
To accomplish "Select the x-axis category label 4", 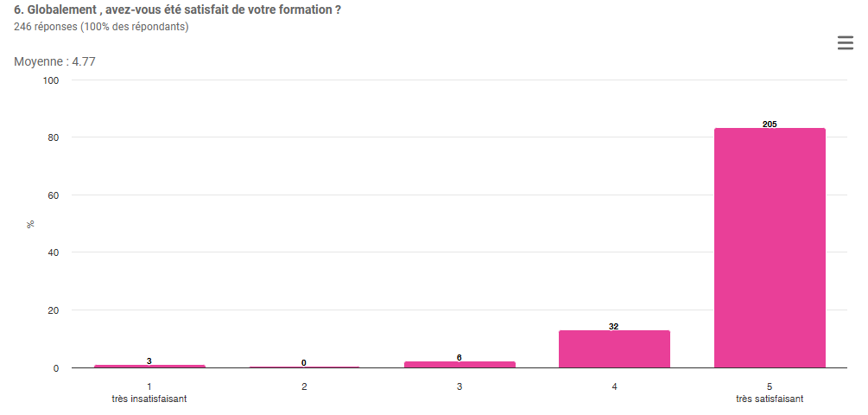I will 614,386.
